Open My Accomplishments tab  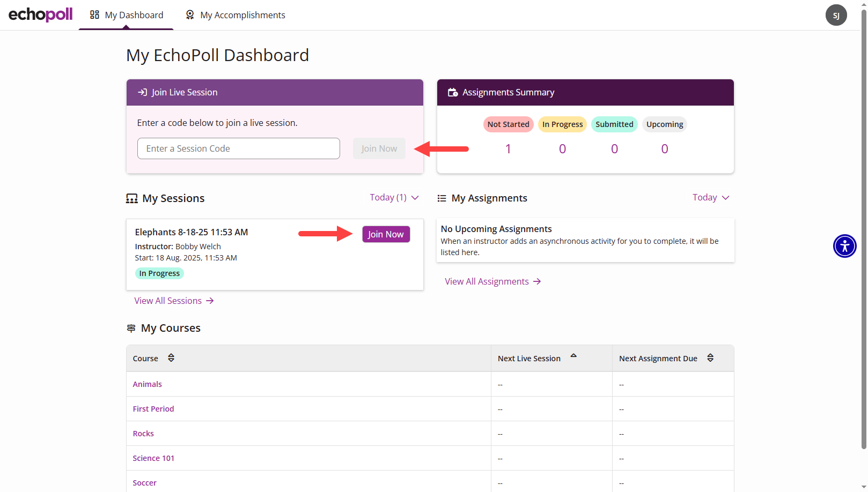235,15
